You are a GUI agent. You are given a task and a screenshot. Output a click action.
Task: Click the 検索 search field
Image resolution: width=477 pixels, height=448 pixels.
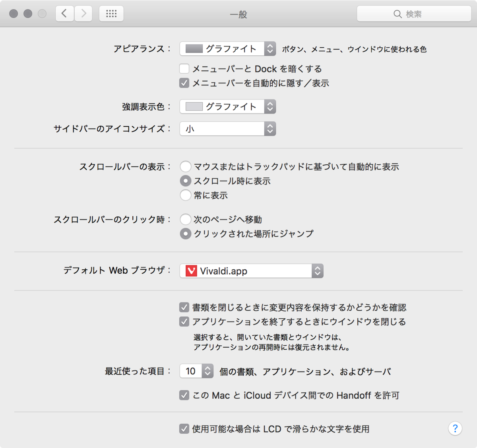click(x=414, y=14)
